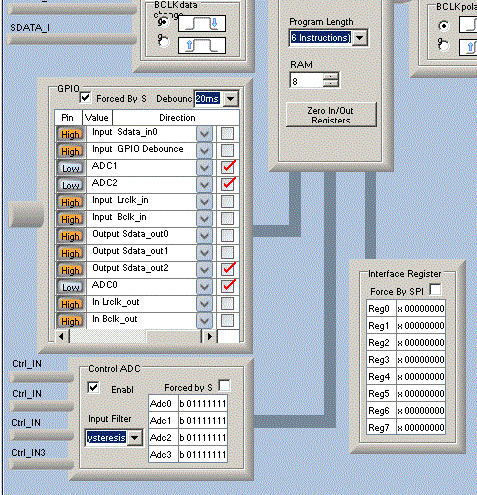Screen dimensions: 477x495
Task: Click the Direction column header
Action: (x=177, y=118)
